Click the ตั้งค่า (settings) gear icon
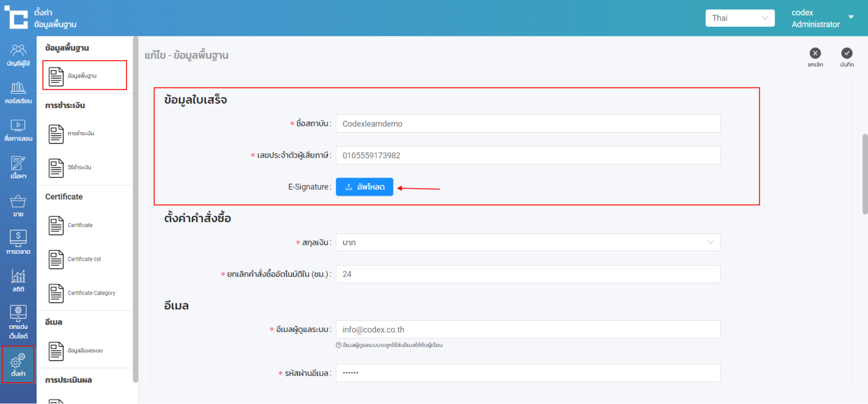Screen dimensions: 868x404 18,364
